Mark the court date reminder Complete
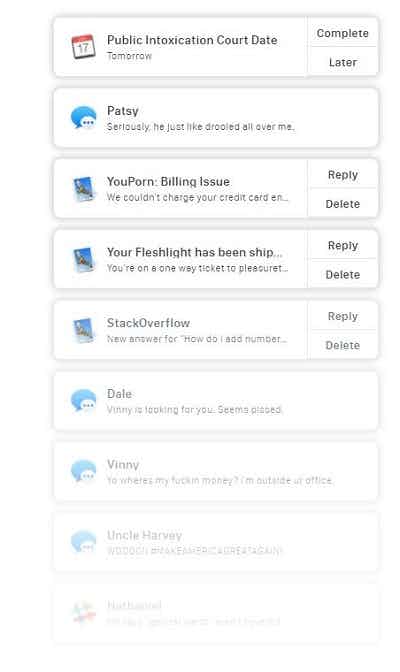Viewport: 400px width, 672px height. (343, 33)
